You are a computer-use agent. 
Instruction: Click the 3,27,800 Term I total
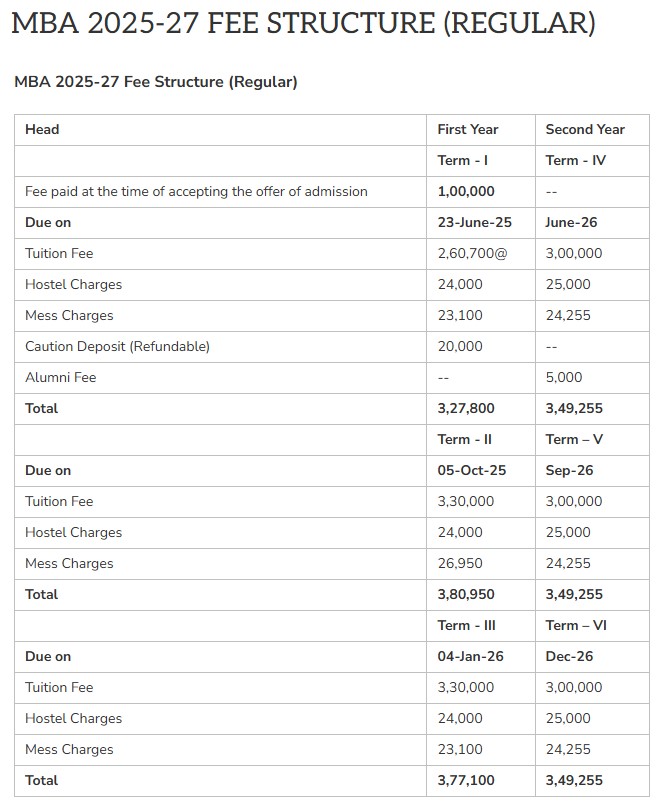click(466, 408)
